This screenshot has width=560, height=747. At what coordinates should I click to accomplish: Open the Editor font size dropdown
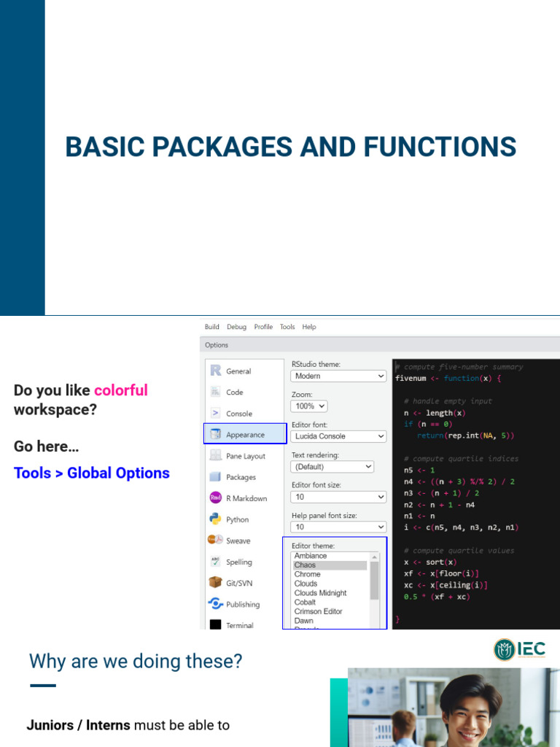338,497
